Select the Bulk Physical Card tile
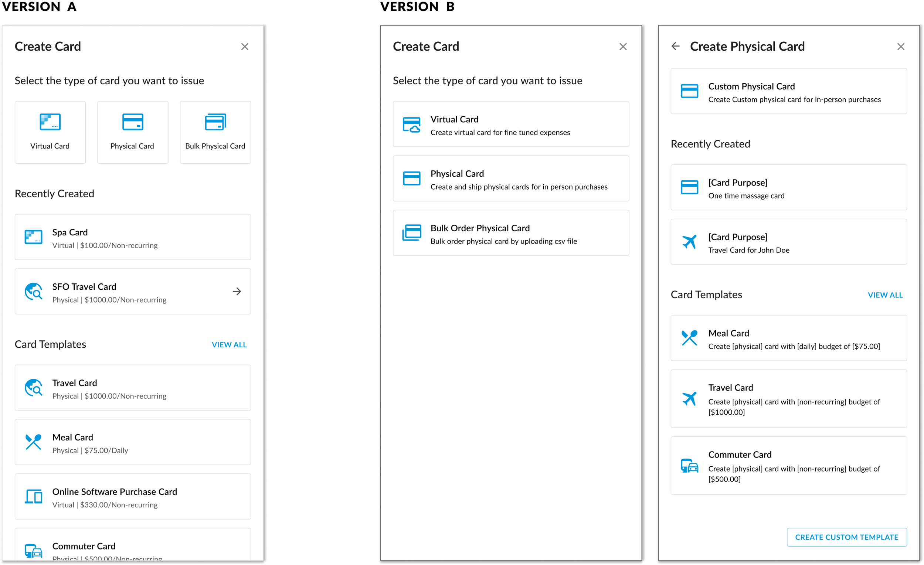Viewport: 924px width, 565px height. coord(215,132)
